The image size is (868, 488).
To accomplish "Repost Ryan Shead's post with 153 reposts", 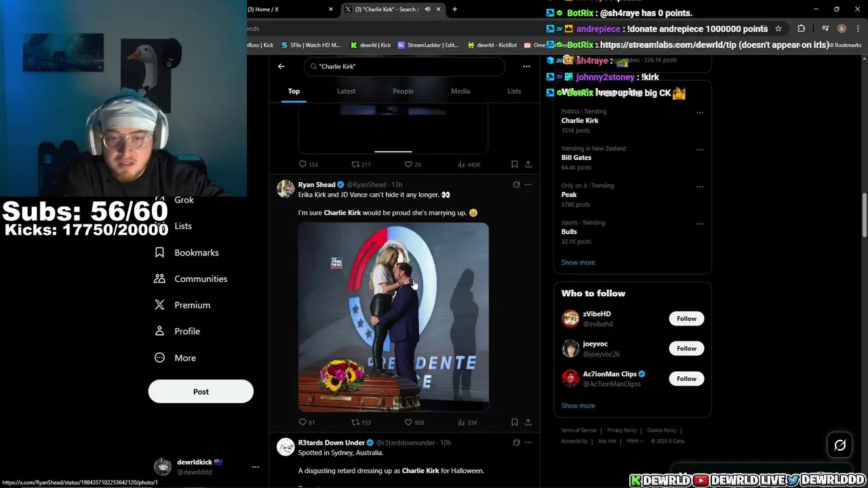I will [x=355, y=422].
